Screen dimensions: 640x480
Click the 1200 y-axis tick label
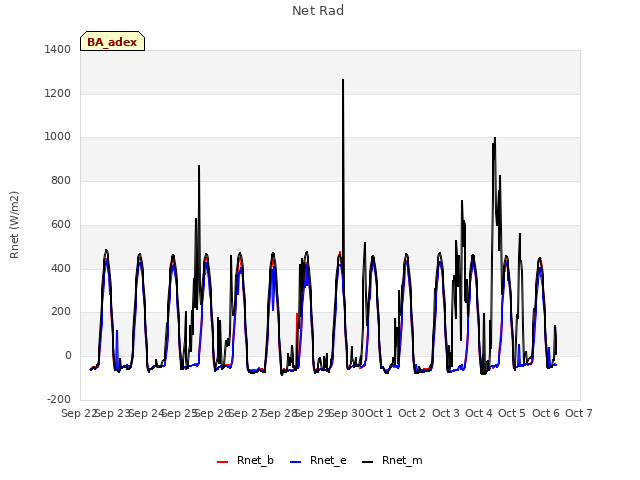58,94
